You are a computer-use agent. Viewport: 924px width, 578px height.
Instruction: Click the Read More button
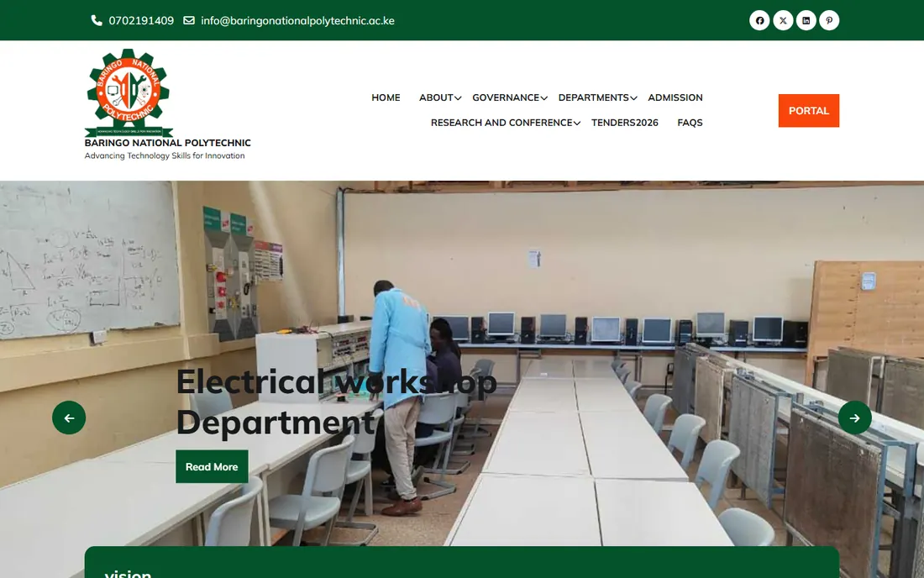[x=212, y=466]
